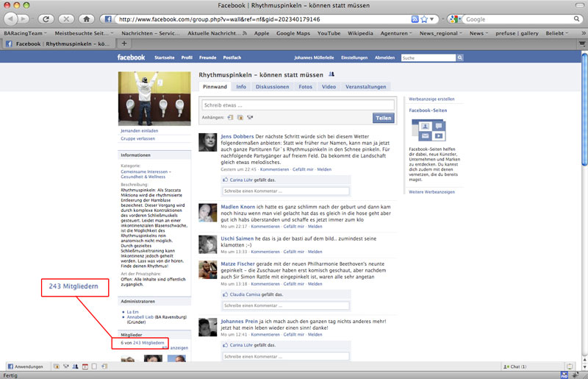The width and height of the screenshot is (588, 379).
Task: Click the browser Forward arrow button
Action: [x=24, y=19]
